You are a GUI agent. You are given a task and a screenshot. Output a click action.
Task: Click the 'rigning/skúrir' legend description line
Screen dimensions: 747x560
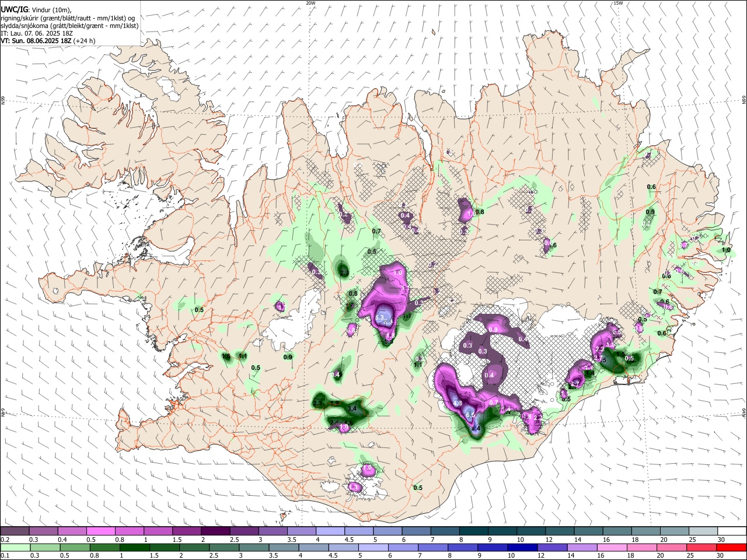pos(68,17)
